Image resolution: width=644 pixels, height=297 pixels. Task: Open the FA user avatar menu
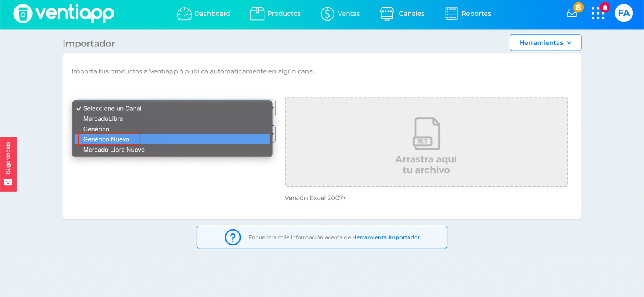click(x=623, y=13)
